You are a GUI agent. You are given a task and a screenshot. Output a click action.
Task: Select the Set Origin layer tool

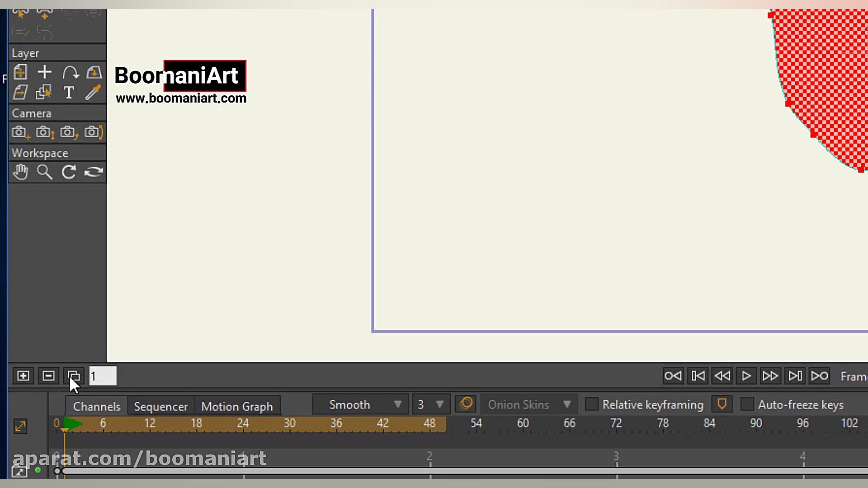click(45, 72)
